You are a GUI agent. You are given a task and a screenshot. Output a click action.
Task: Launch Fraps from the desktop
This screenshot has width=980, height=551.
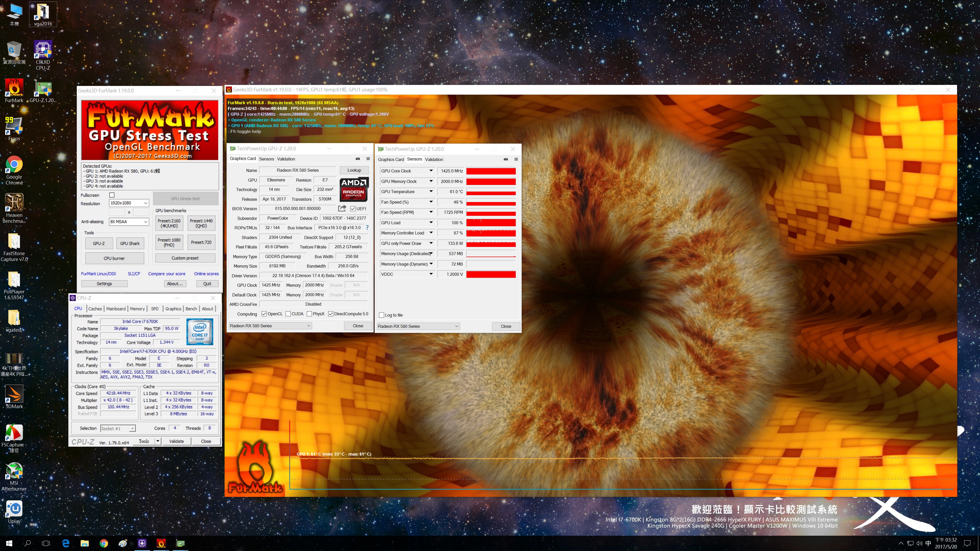14,129
